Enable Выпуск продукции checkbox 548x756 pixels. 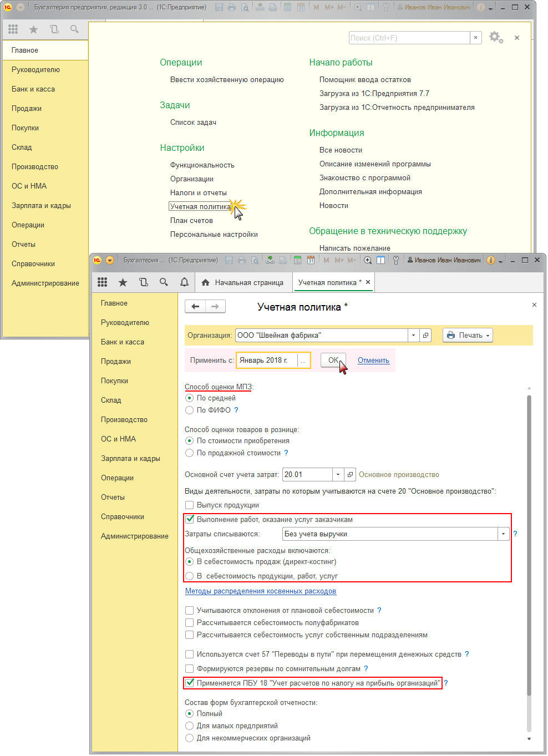[190, 505]
